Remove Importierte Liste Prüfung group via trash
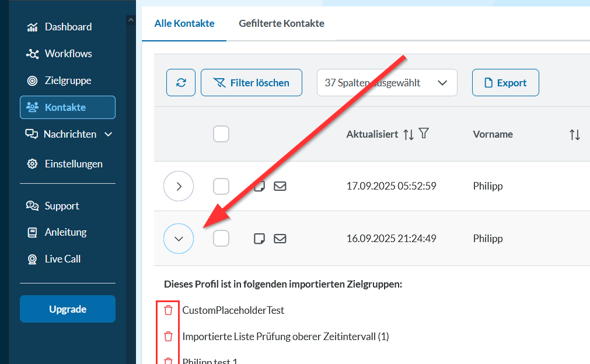Image resolution: width=590 pixels, height=364 pixels. pos(169,337)
